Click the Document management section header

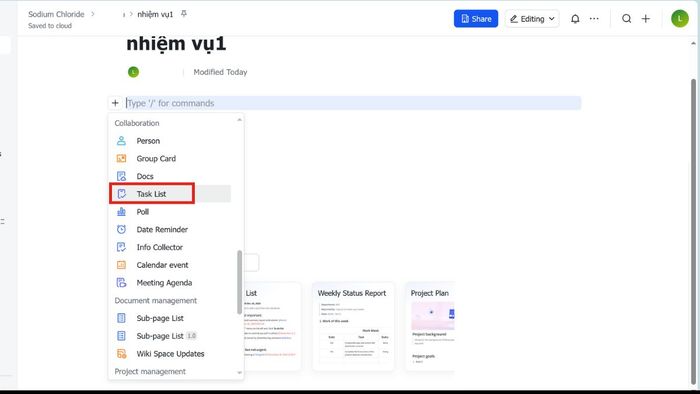click(x=156, y=300)
